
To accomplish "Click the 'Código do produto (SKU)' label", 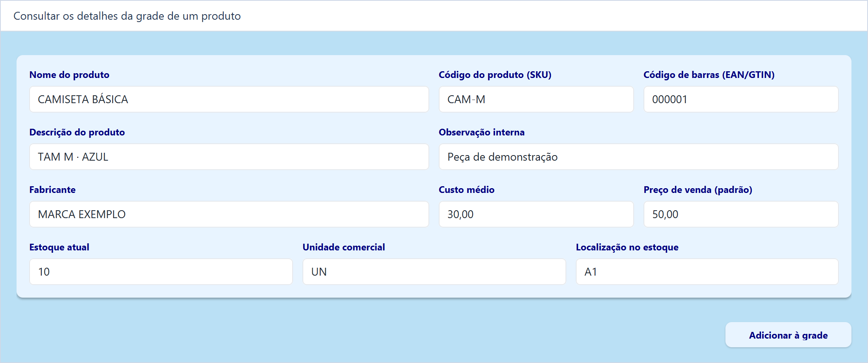I will (495, 75).
